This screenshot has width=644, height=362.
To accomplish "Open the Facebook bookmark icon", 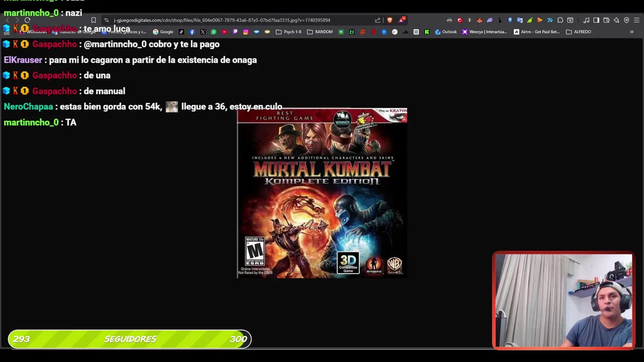I will click(192, 32).
